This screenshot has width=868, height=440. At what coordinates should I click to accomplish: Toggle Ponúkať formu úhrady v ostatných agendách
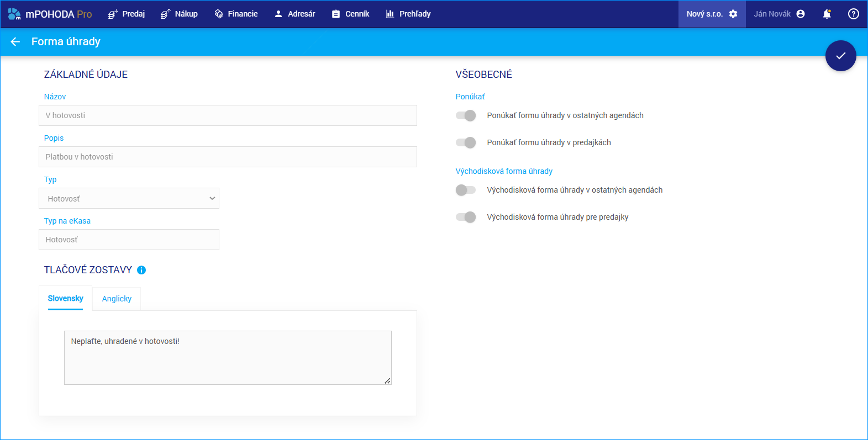466,115
